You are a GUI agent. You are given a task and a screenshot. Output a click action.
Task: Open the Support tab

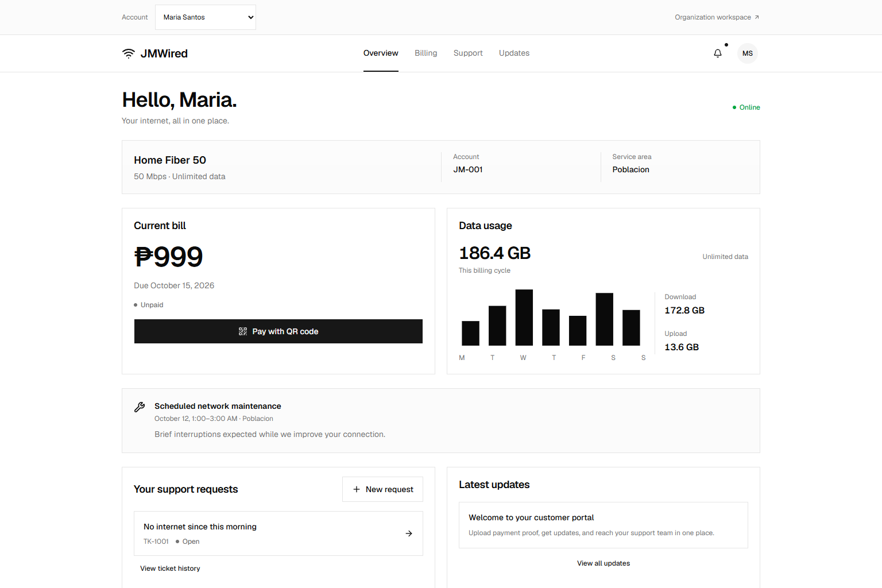pos(468,53)
